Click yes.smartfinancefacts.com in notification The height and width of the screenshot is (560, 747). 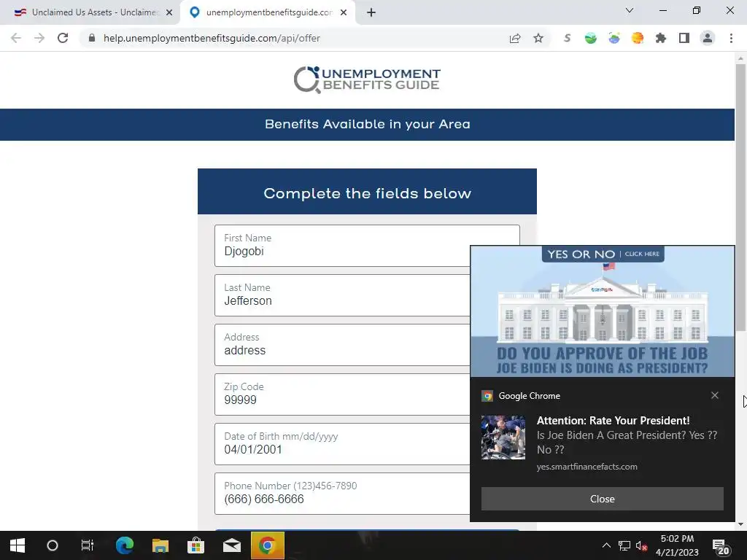pyautogui.click(x=587, y=467)
